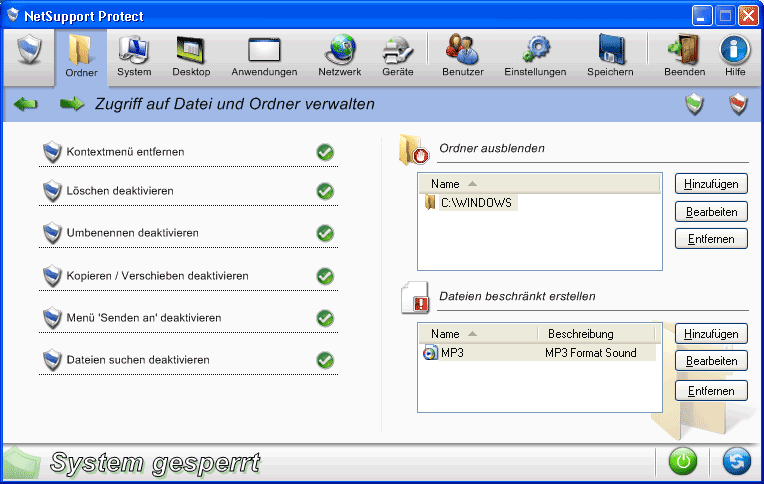Image resolution: width=764 pixels, height=484 pixels.
Task: Open the main shield overview tab
Action: click(29, 51)
